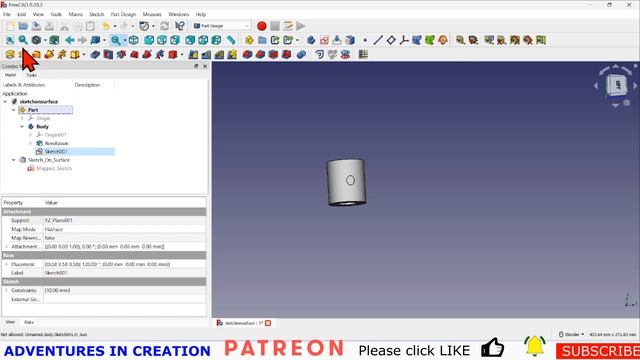Click the cylinder model in 3D view
Screen dimensions: 640x360
point(346,182)
